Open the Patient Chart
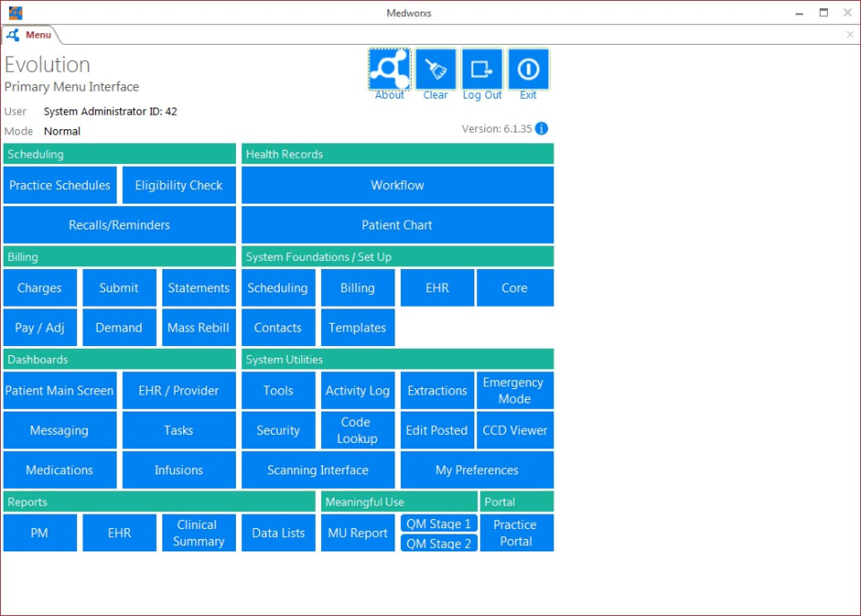 coord(397,224)
